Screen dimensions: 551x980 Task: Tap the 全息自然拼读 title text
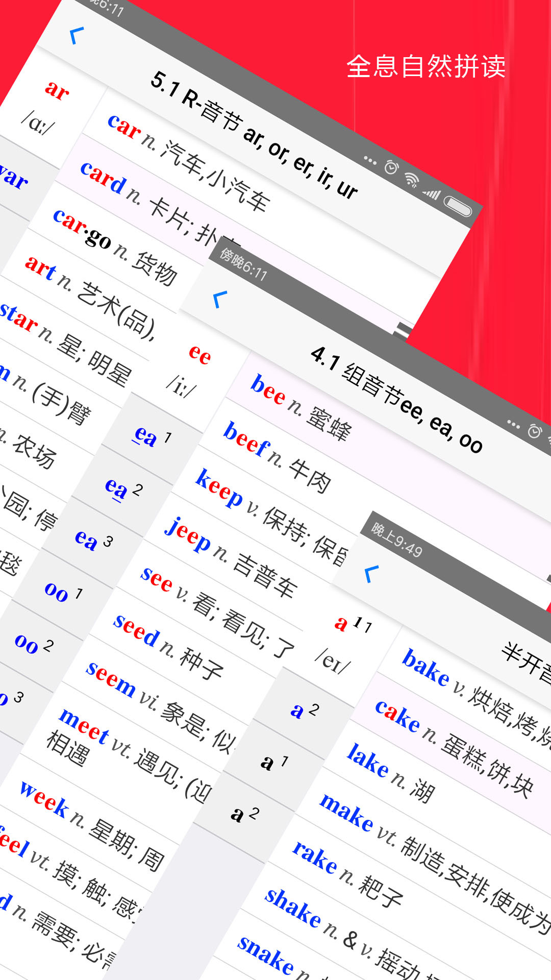[426, 66]
